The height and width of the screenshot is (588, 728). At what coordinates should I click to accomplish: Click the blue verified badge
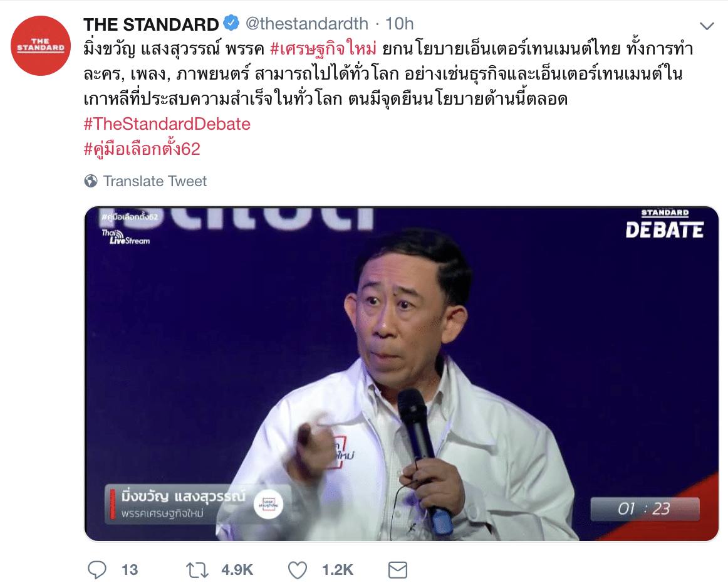pos(231,23)
